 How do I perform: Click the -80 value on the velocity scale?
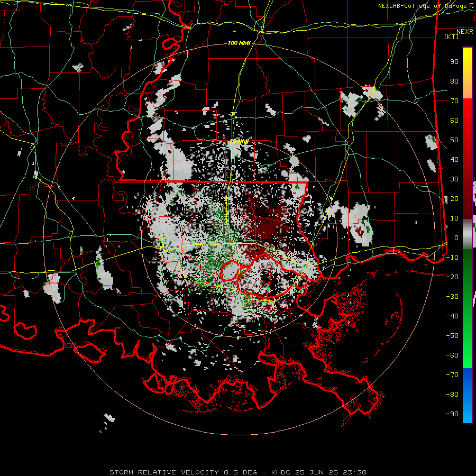click(x=452, y=395)
